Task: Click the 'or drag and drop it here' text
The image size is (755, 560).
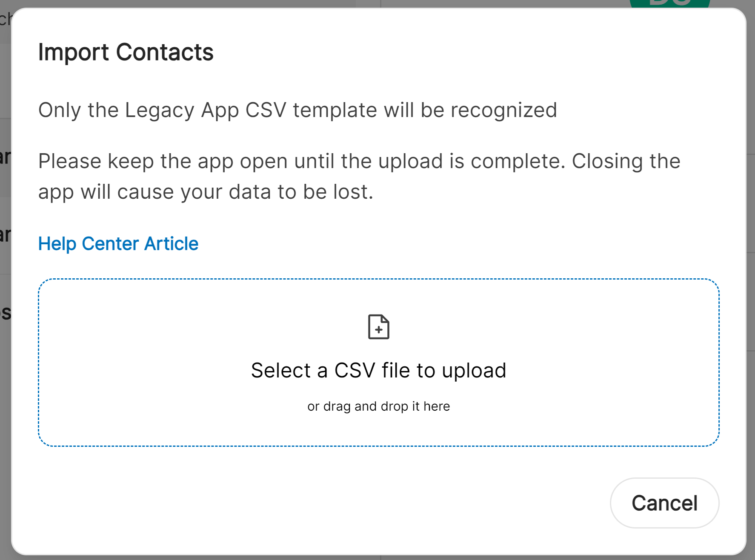Action: 379,406
